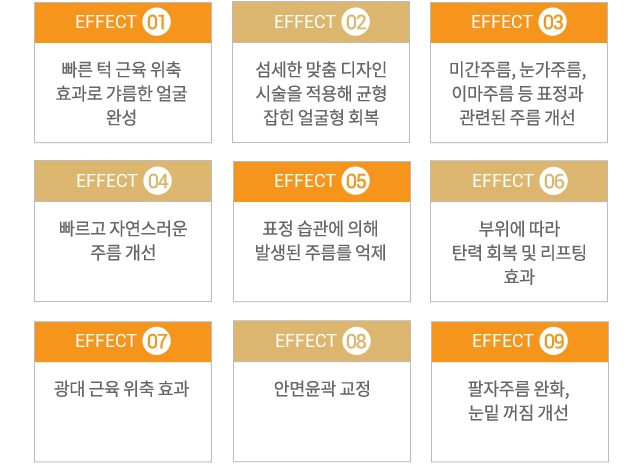Click the text 광대 근육 위축 효과

[x=121, y=389]
